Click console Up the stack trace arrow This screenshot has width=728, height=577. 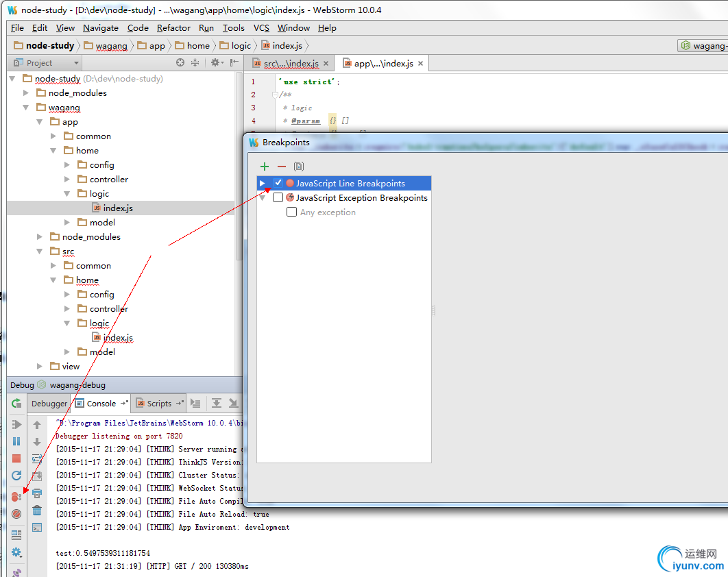coord(37,424)
